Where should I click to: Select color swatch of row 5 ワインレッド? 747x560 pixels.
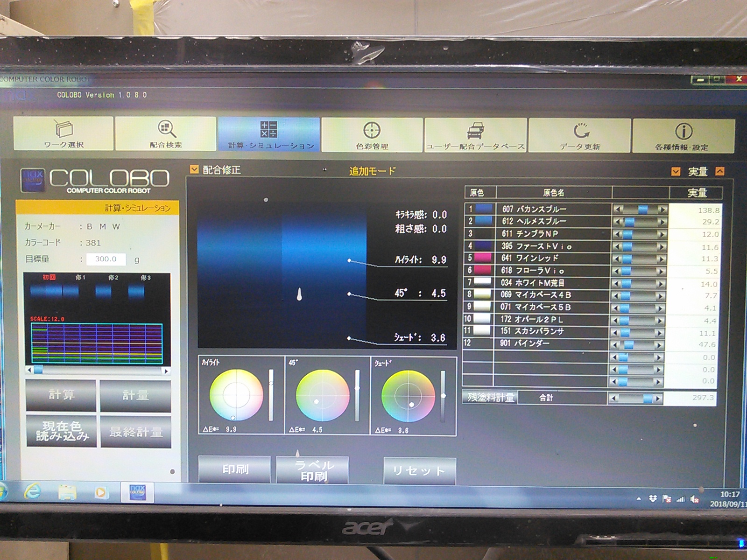click(484, 258)
